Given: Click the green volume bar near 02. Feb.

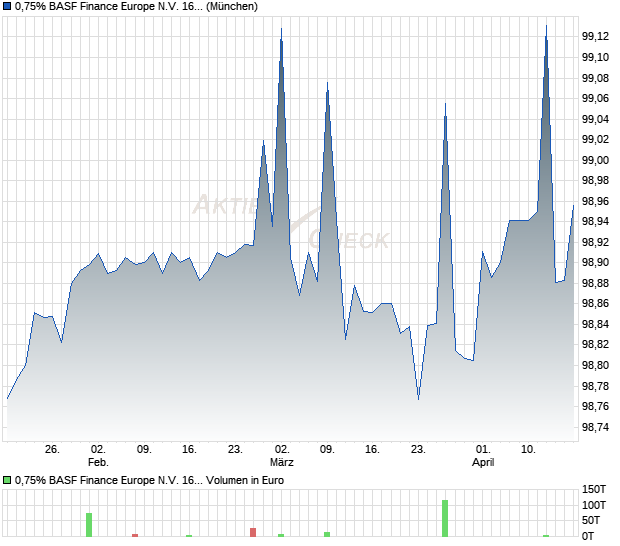Looking at the screenshot, I should point(89,525).
